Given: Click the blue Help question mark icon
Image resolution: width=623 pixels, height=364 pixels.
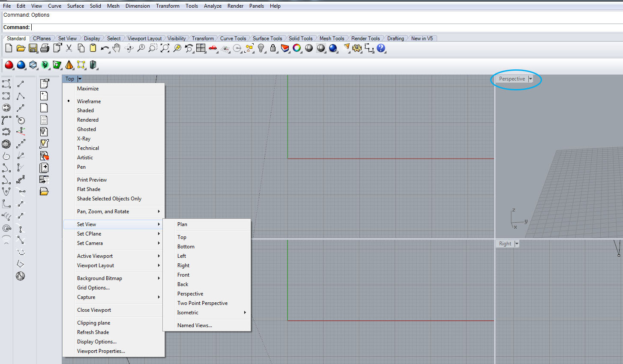Looking at the screenshot, I should (381, 48).
